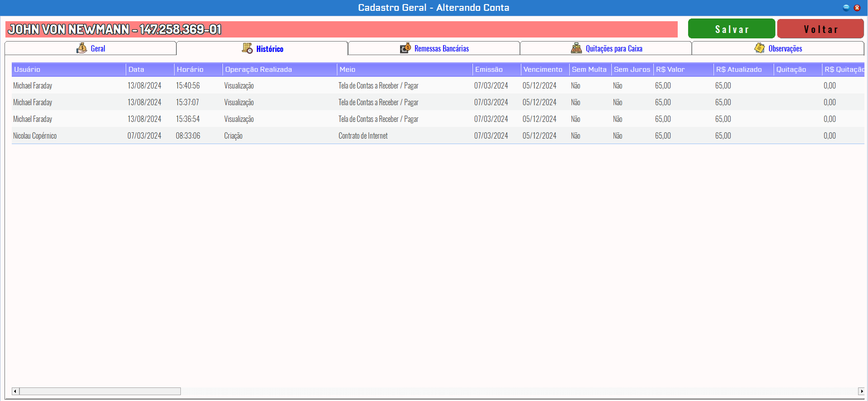The image size is (868, 401).
Task: Click the Sem Juros column header
Action: [x=632, y=70]
